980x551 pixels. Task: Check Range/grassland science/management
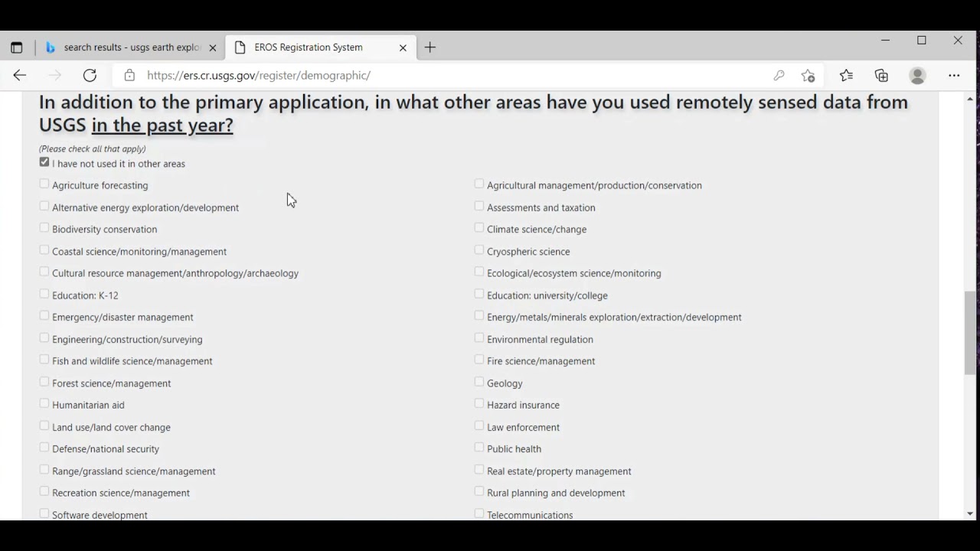click(x=44, y=469)
